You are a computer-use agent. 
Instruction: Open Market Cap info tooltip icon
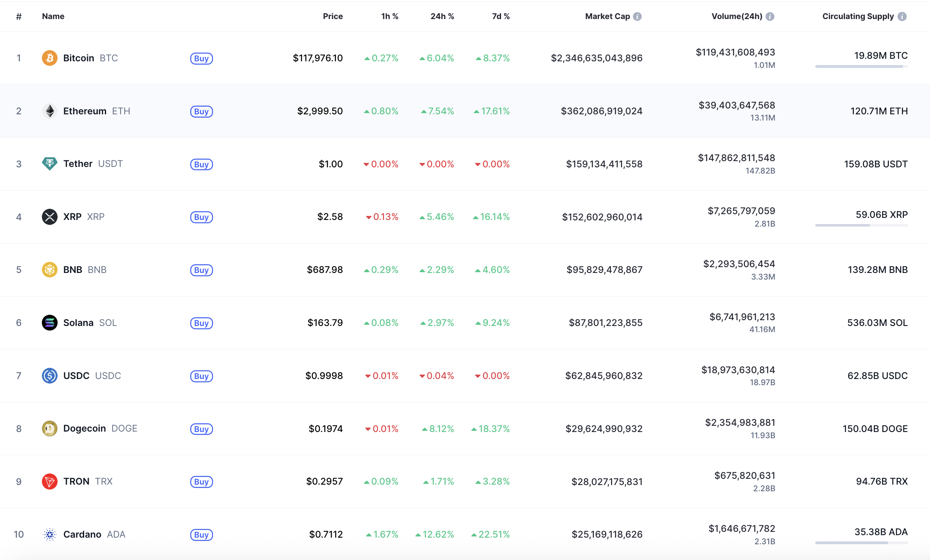tap(637, 17)
